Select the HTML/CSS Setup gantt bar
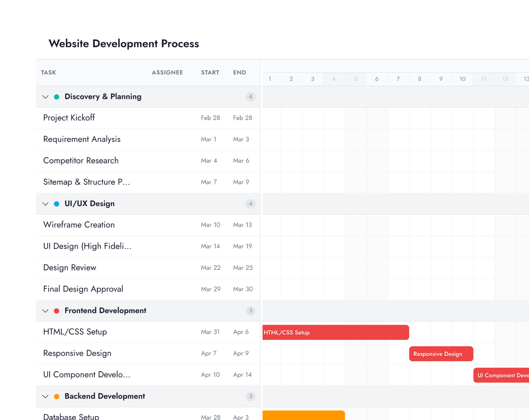 [x=336, y=332]
